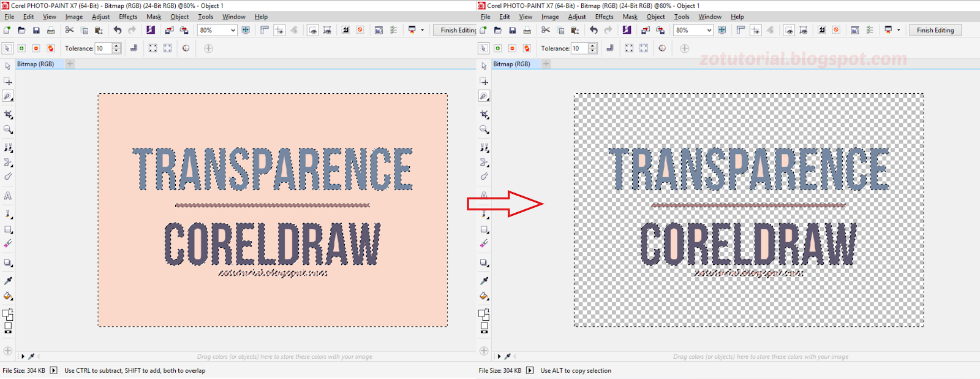Open Image menu in left window

pyautogui.click(x=74, y=17)
